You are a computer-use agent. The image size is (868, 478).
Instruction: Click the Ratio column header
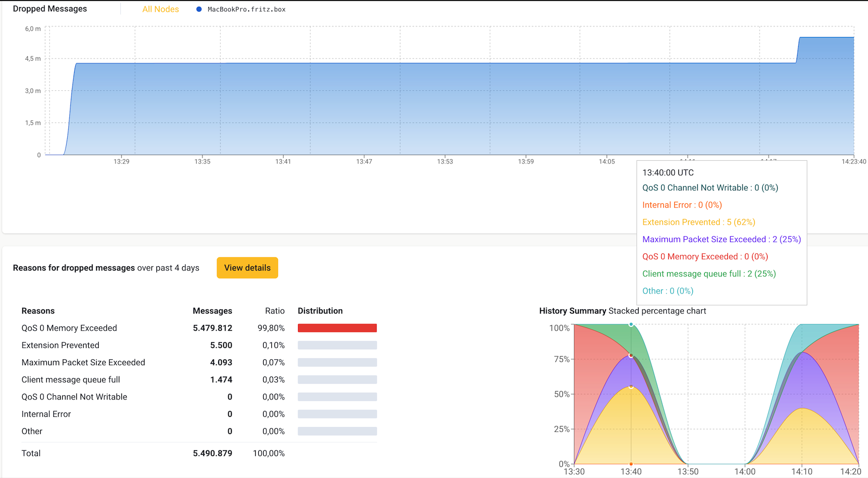[x=275, y=311]
